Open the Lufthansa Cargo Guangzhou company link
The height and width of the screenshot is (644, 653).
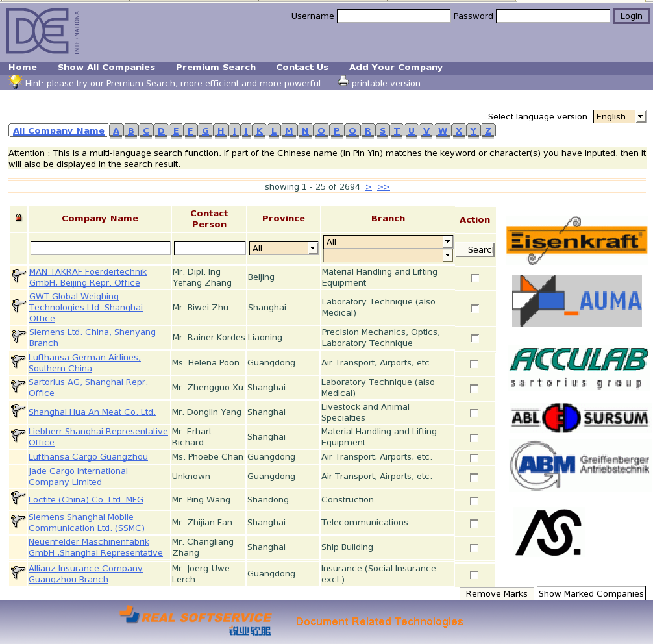point(88,457)
